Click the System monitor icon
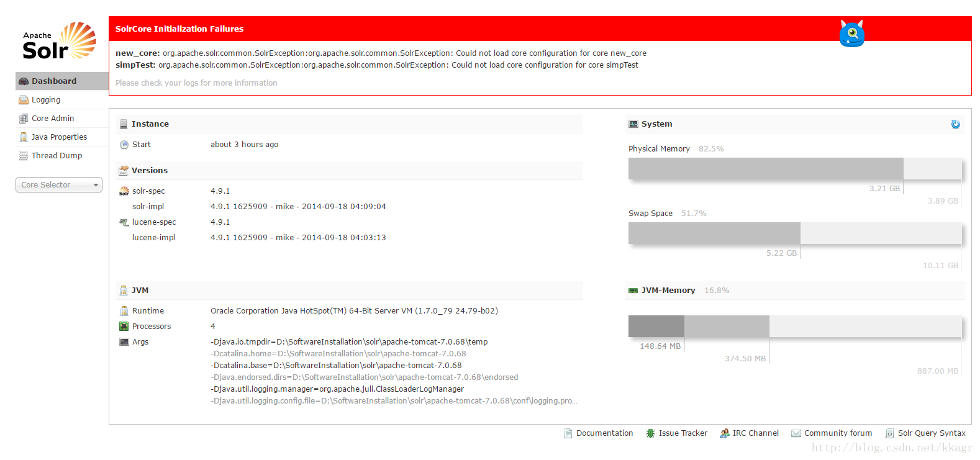 (x=633, y=124)
